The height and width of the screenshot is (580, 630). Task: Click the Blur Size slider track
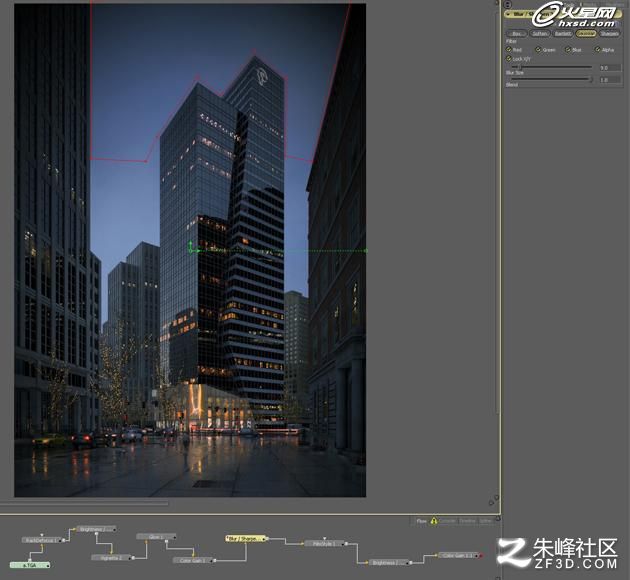[x=551, y=67]
